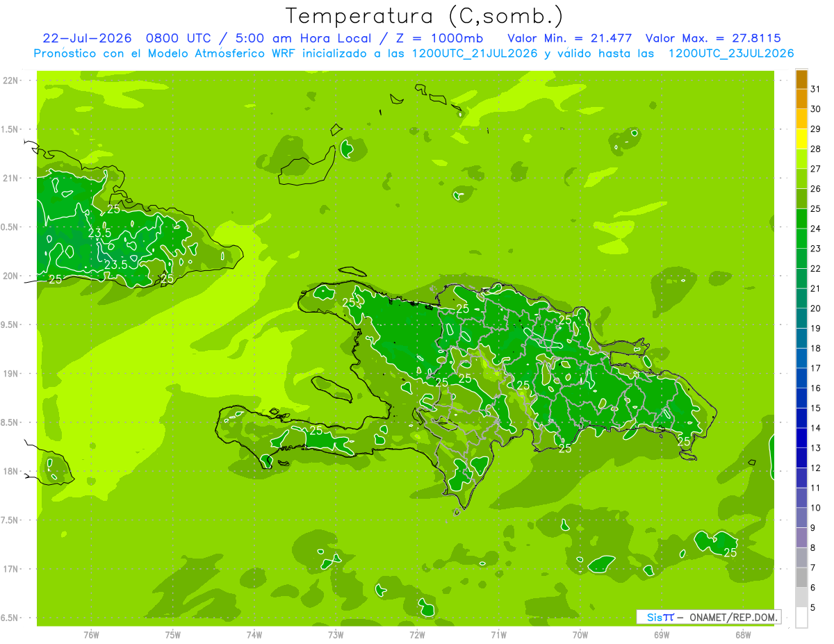This screenshot has height=644, width=834.
Task: Click the "6.5N" latitude axis label
Action: pos(10,618)
